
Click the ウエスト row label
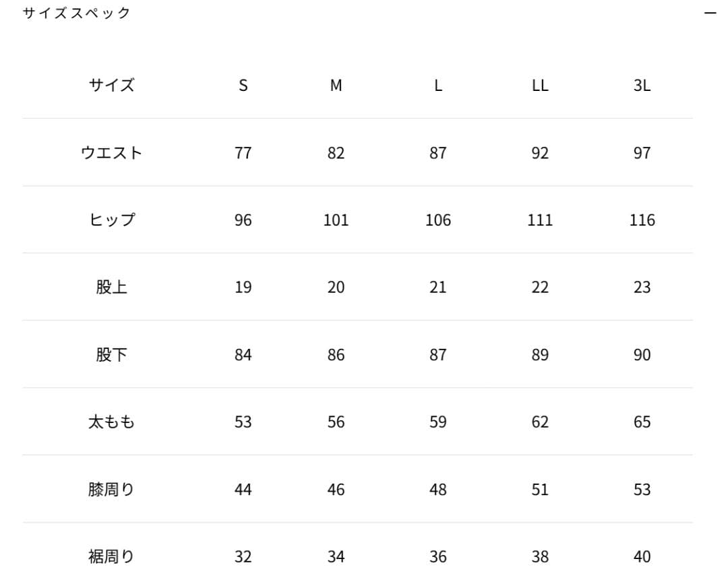(112, 153)
